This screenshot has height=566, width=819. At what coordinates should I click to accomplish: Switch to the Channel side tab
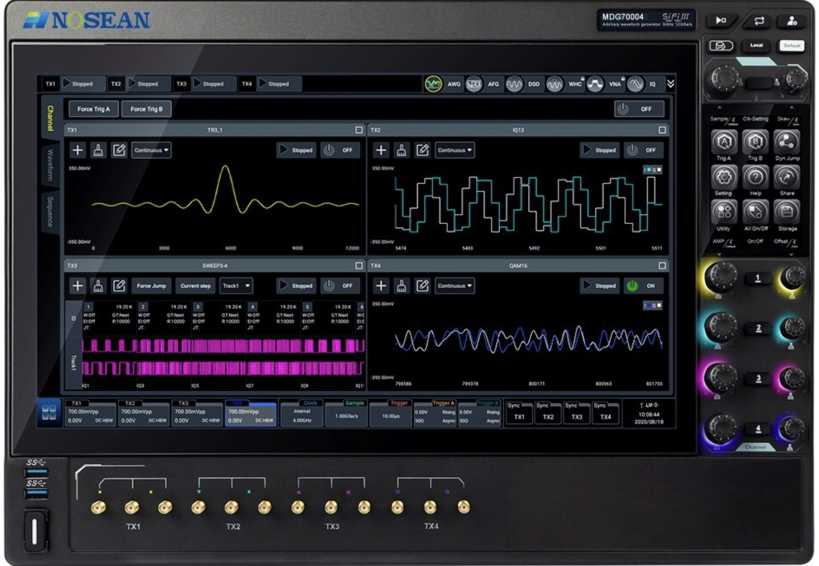tap(50, 119)
